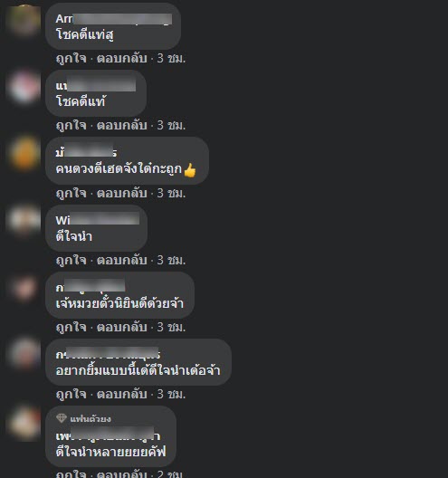Reply to the เจ้หมวยตั้วนิยินดีด้วยจ้า comment
This screenshot has height=478, width=448.
tap(121, 327)
